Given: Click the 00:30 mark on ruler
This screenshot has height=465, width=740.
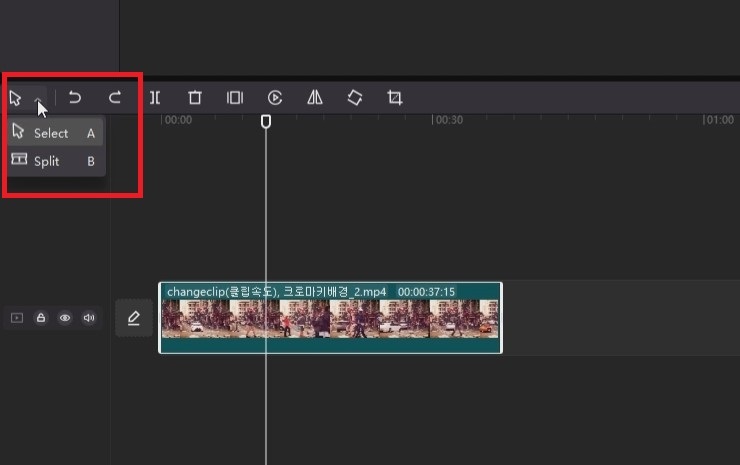Looking at the screenshot, I should [449, 120].
